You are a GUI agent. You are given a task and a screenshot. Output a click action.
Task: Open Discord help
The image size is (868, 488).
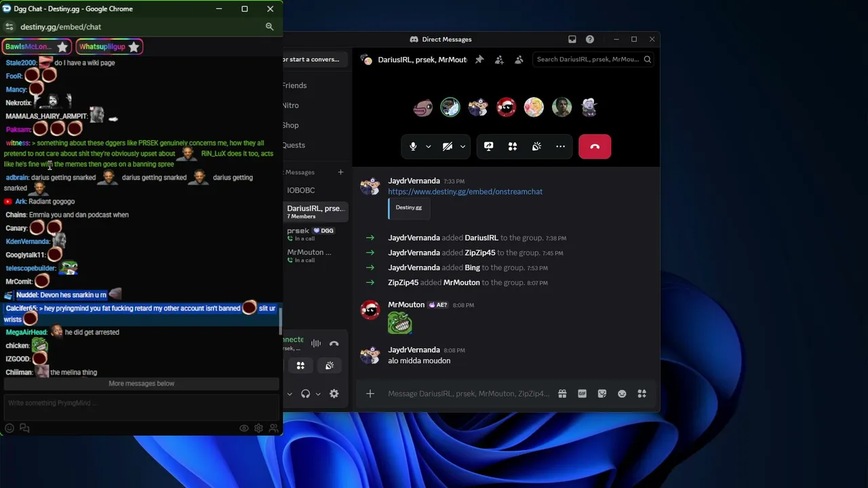tap(590, 39)
